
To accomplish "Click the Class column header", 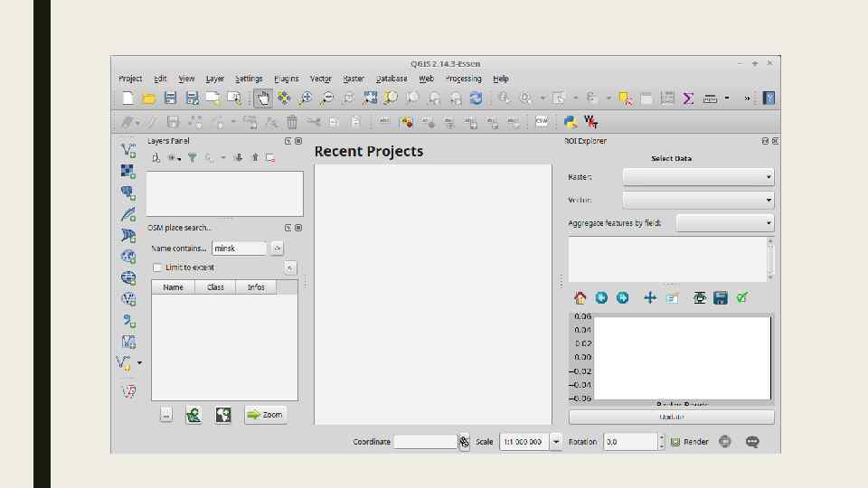I will (215, 287).
